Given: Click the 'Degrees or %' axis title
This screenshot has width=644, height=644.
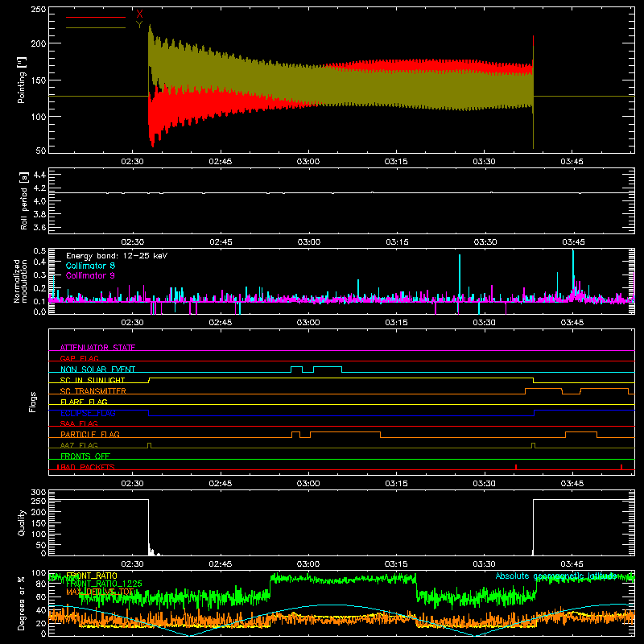Looking at the screenshot, I should tap(22, 603).
